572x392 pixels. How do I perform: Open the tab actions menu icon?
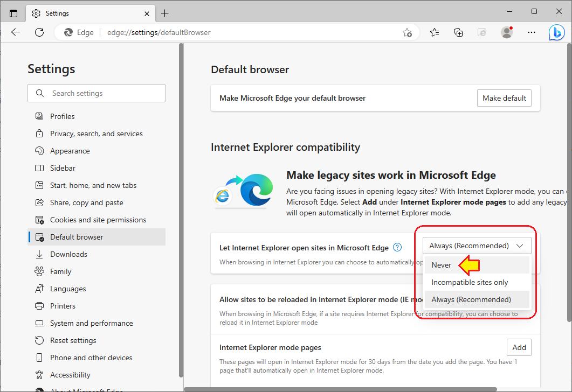pyautogui.click(x=13, y=13)
